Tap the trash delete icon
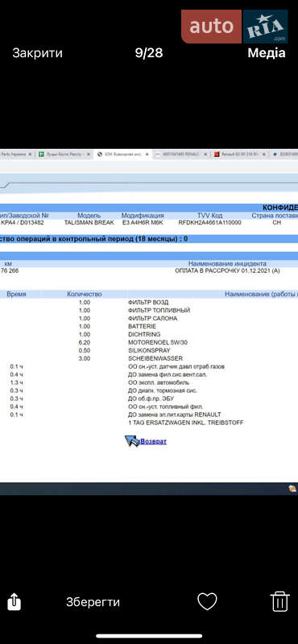 [x=280, y=601]
